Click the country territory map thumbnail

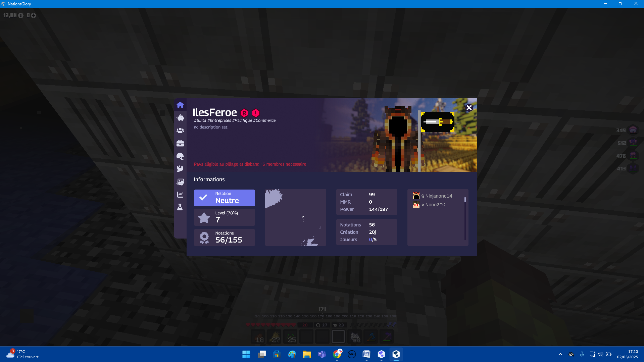[296, 217]
